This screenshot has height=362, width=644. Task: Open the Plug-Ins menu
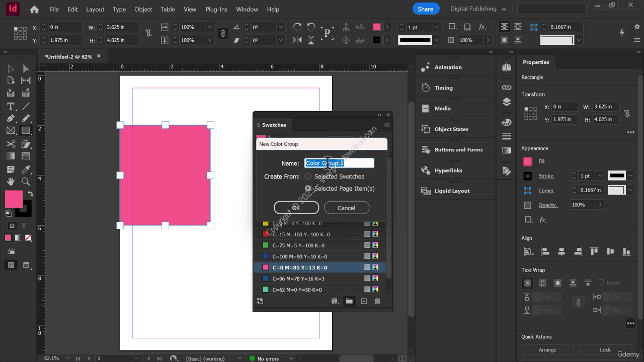click(x=216, y=9)
